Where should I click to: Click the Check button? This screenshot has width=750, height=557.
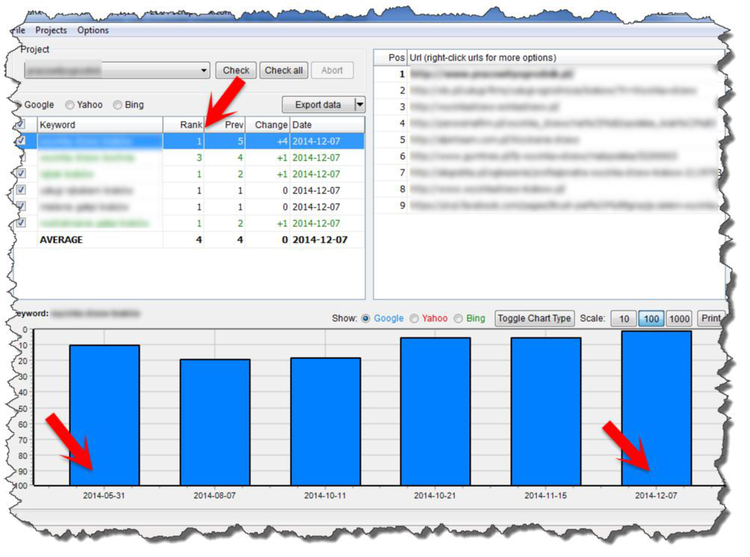pos(236,71)
